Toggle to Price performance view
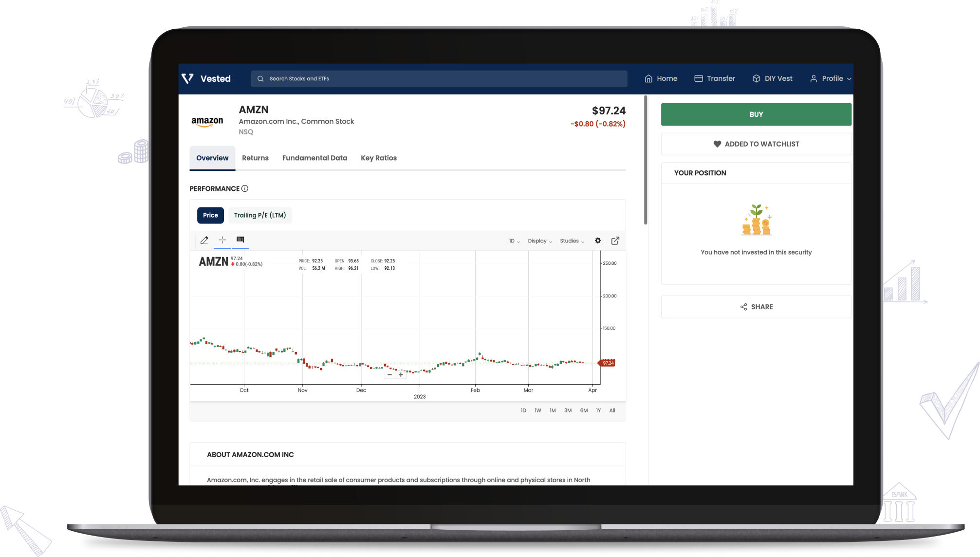Image resolution: width=980 pixels, height=557 pixels. coord(210,215)
